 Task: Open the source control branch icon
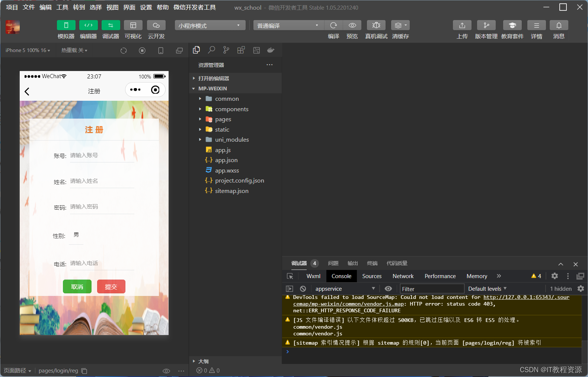226,50
